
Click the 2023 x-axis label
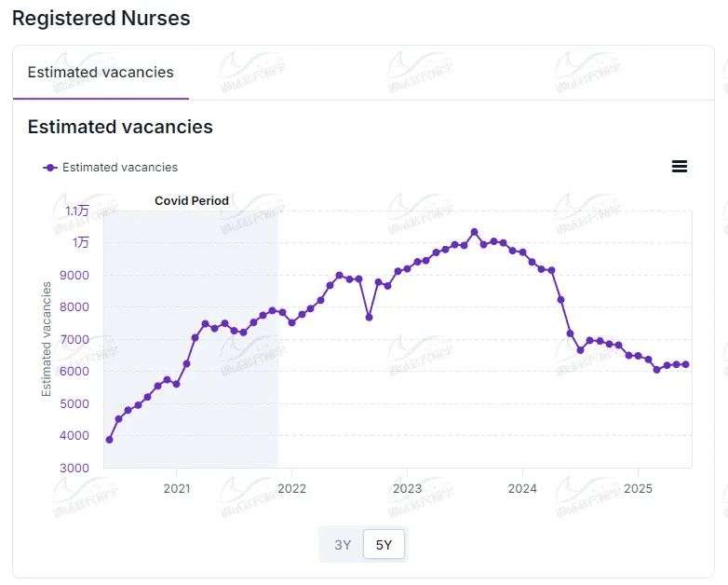point(407,488)
